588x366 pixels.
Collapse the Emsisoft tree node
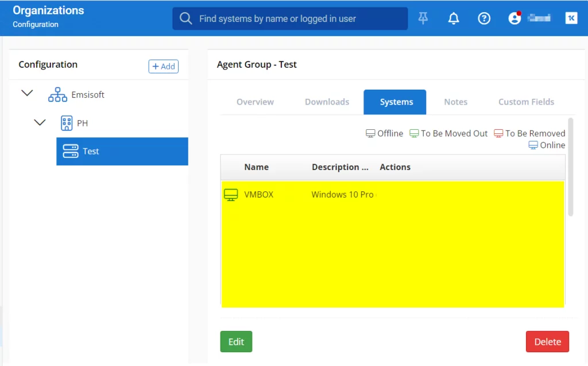[27, 93]
